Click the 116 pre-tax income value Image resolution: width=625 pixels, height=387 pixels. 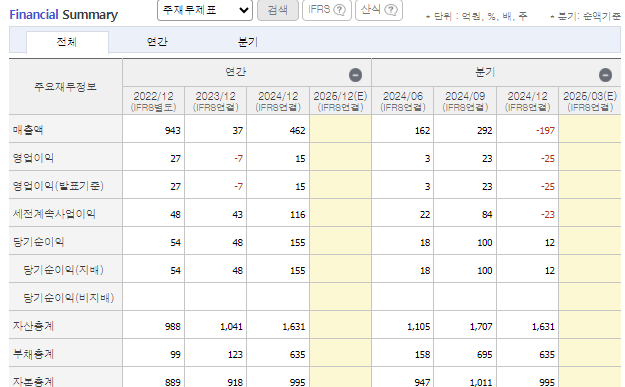pos(297,214)
